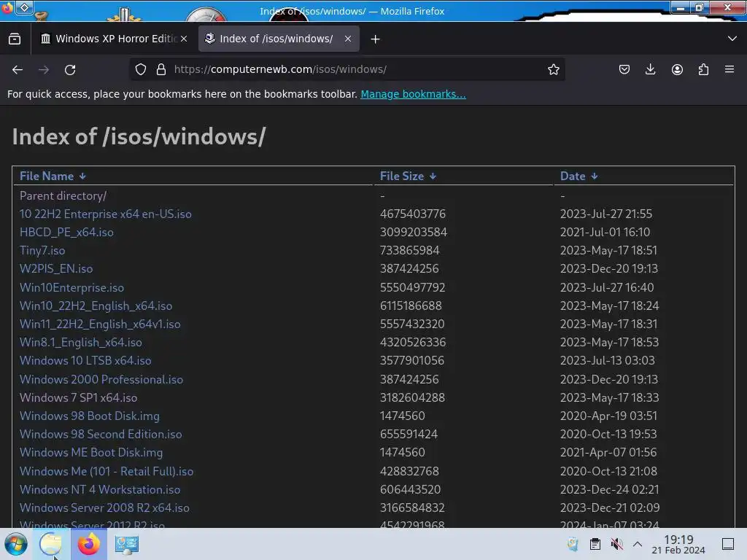Download Windows 98 Second Edition.iso
747x560 pixels.
[101, 435]
